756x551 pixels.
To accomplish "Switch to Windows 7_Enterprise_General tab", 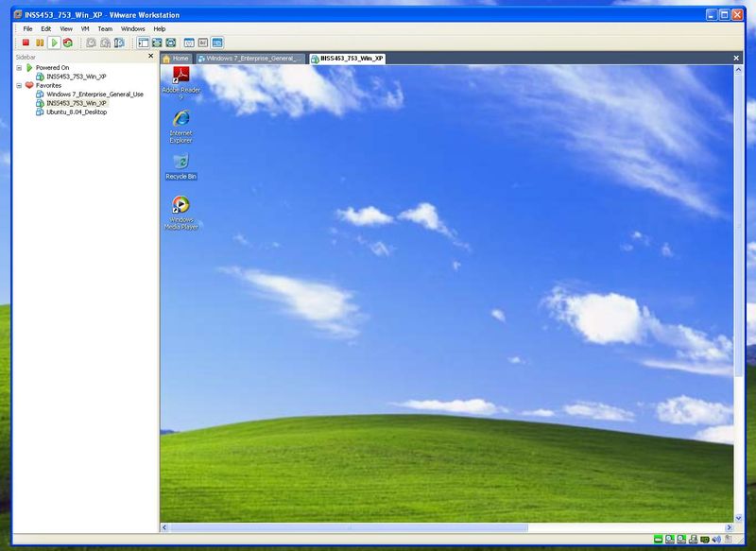I will (x=251, y=59).
